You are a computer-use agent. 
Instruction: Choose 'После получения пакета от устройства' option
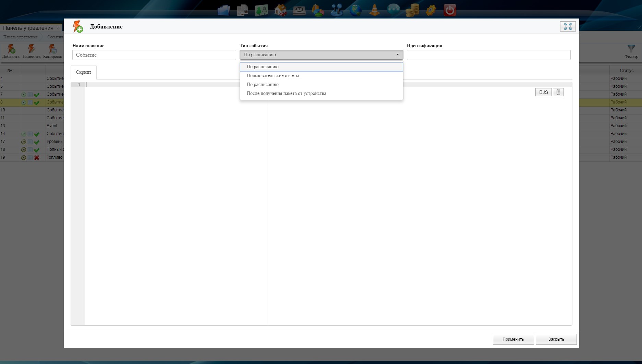point(286,94)
